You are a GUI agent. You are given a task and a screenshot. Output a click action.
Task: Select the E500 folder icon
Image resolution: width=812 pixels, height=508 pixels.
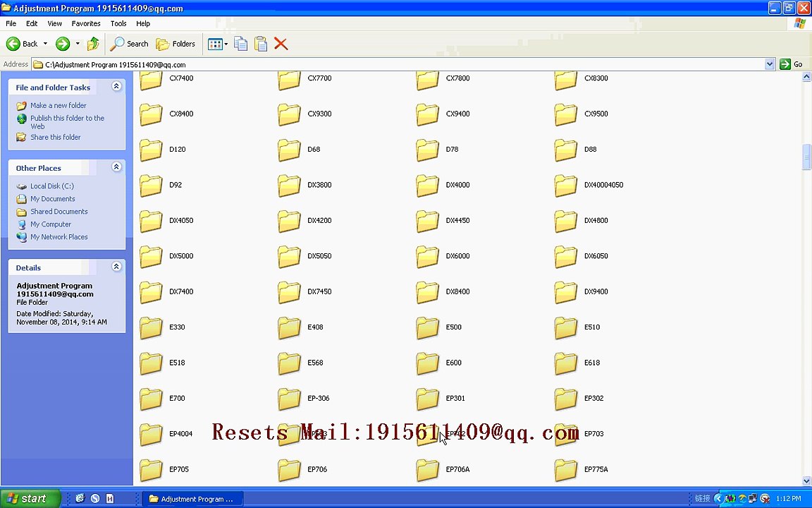click(428, 328)
